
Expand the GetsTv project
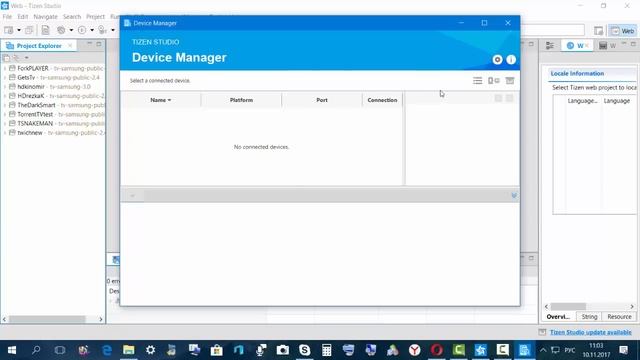pos(5,78)
